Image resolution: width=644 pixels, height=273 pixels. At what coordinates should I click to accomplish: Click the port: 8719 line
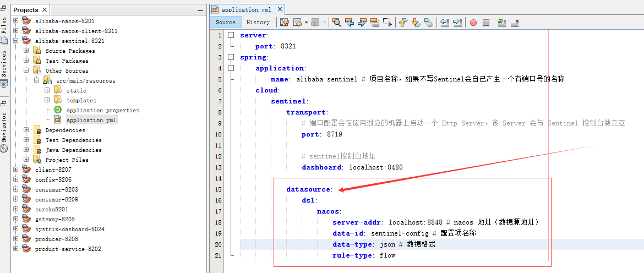pyautogui.click(x=322, y=134)
